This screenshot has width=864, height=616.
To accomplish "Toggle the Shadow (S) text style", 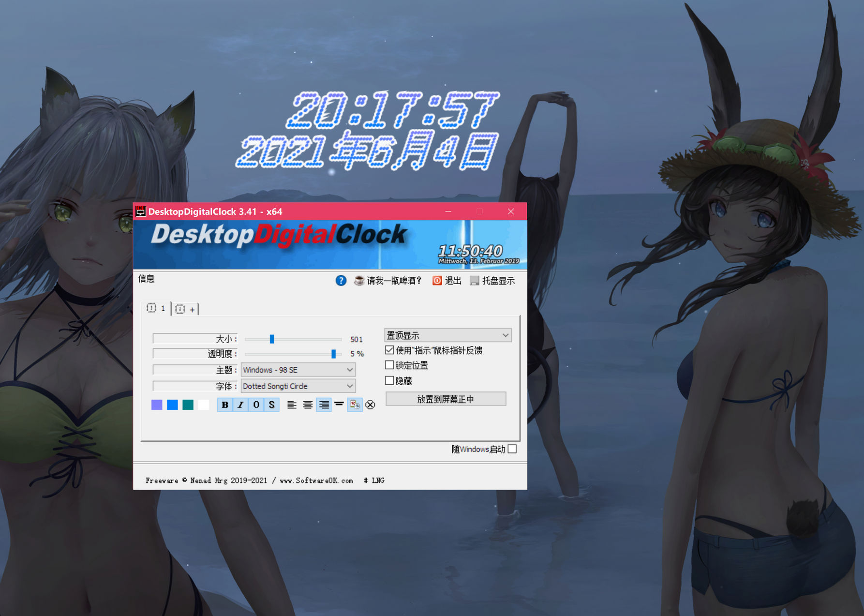I will tap(272, 405).
